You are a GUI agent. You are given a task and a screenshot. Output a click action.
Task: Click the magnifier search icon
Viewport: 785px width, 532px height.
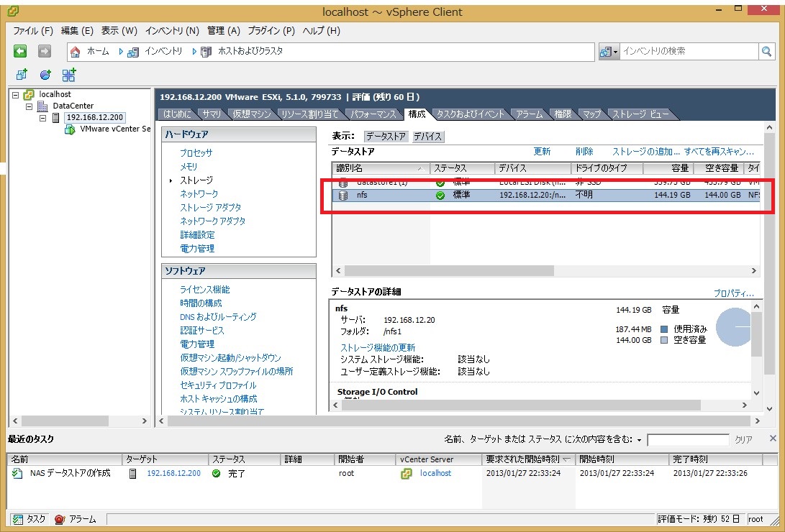[x=766, y=51]
